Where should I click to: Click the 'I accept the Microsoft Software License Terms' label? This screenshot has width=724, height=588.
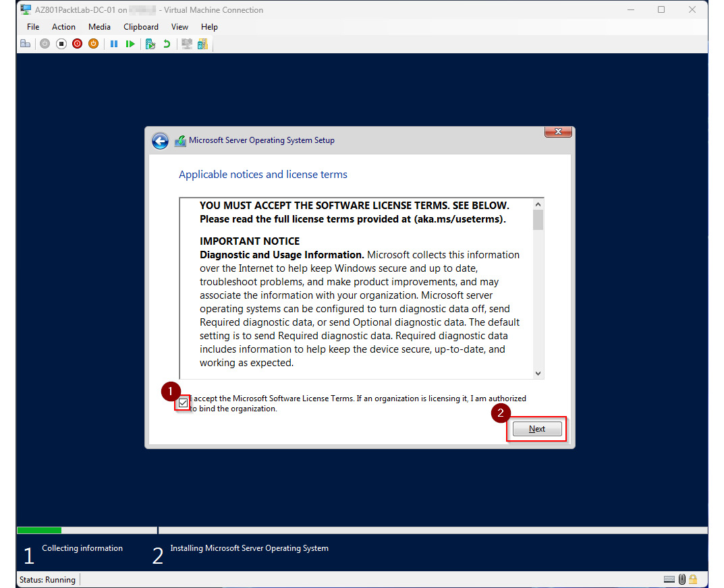(x=358, y=403)
